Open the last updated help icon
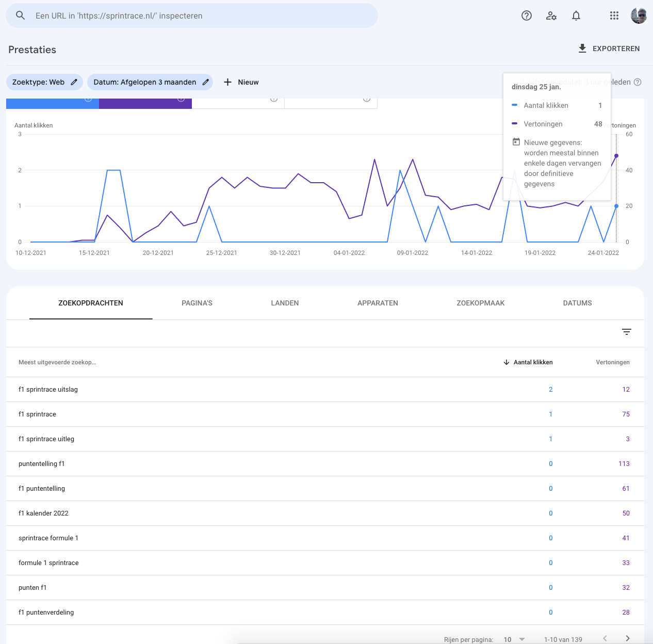The height and width of the screenshot is (644, 653). click(638, 82)
